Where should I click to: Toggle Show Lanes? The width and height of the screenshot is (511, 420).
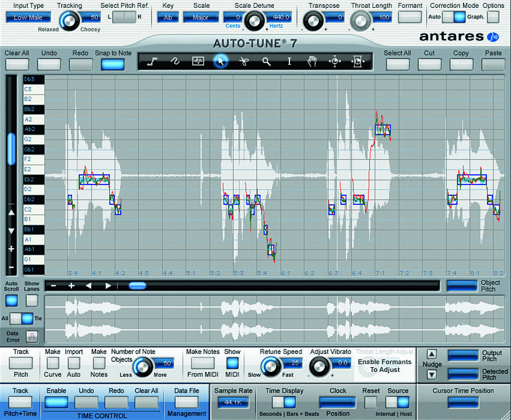coord(32,301)
